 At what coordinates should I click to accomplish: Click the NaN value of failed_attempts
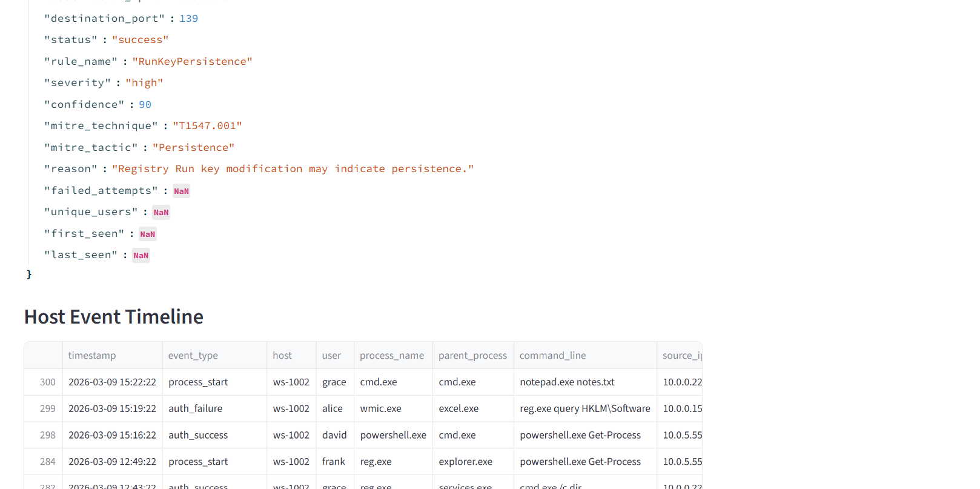181,191
